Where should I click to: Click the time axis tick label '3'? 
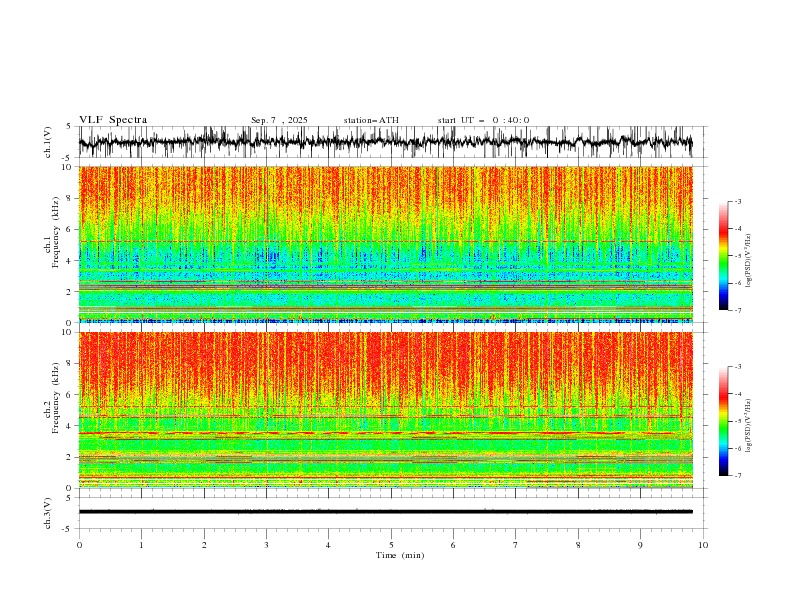tap(266, 545)
